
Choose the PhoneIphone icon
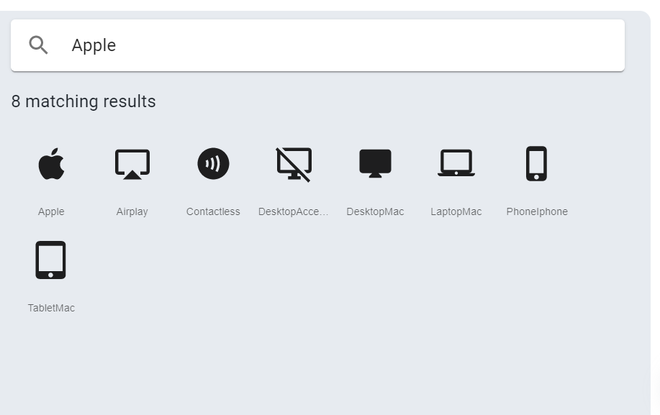(537, 164)
